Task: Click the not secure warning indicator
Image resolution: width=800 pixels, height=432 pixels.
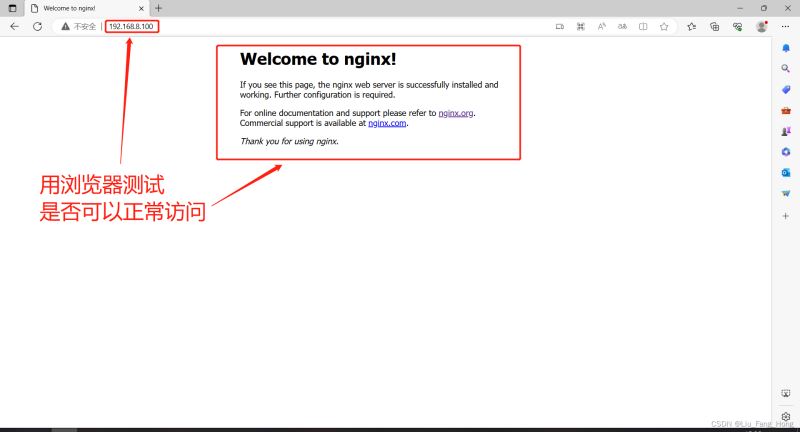Action: coord(79,27)
